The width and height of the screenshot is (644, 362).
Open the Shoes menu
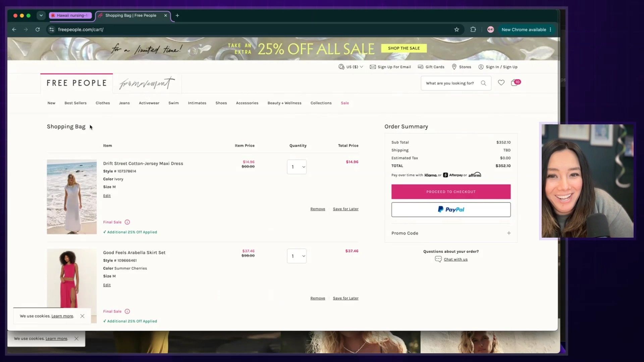[x=221, y=103]
